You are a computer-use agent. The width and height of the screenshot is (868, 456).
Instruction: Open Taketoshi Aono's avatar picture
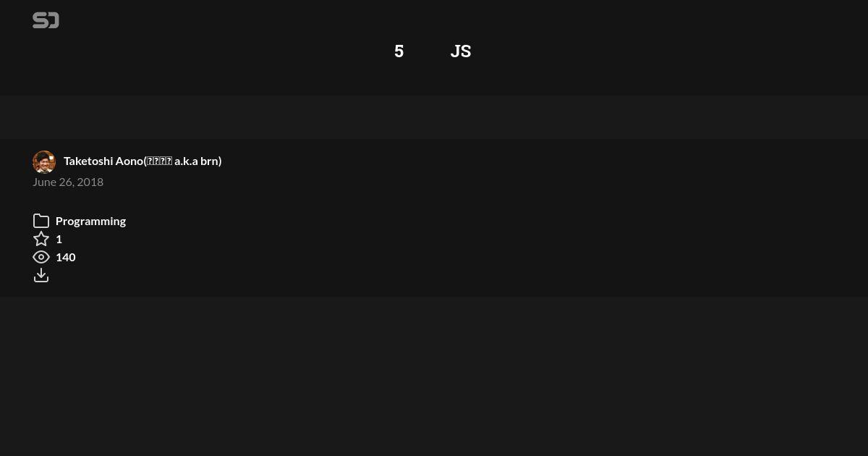44,162
